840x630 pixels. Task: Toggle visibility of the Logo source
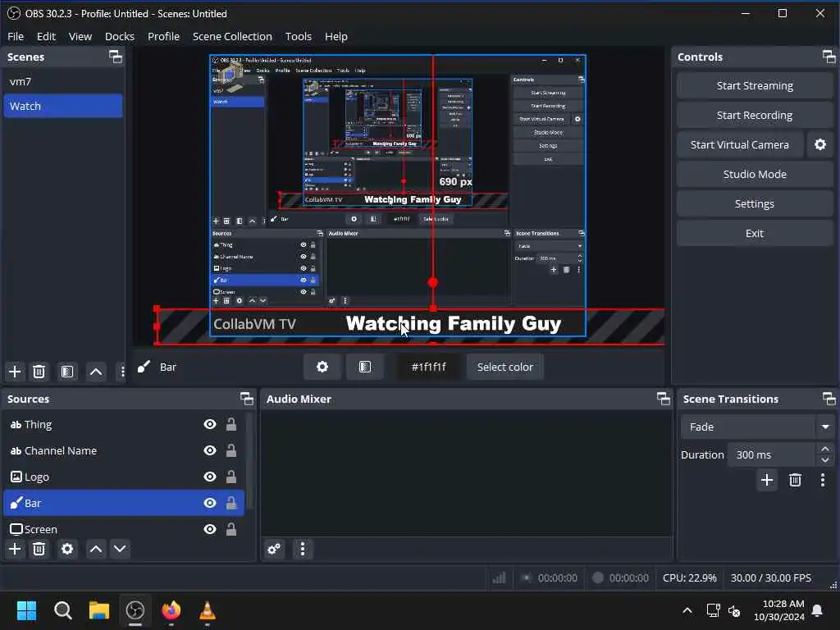(210, 477)
